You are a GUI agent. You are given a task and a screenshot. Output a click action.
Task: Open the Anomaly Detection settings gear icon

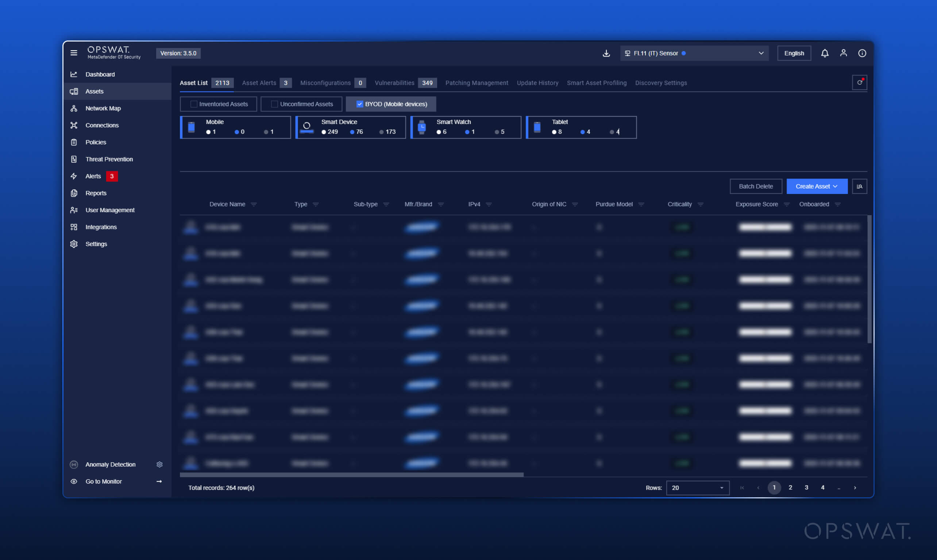point(160,464)
